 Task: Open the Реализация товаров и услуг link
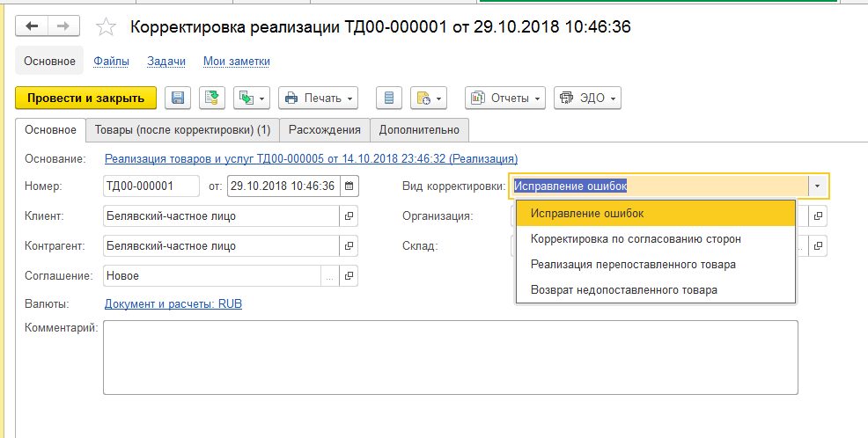(311, 158)
